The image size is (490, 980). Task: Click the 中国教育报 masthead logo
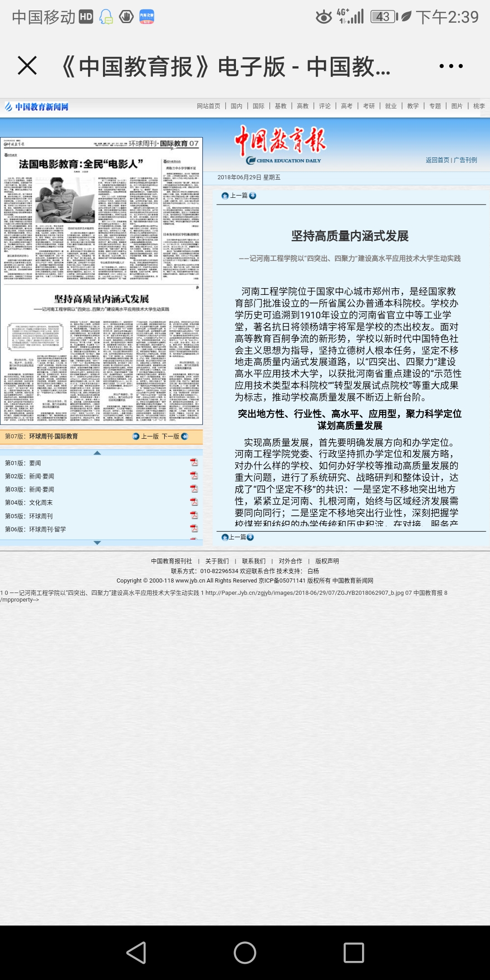281,144
